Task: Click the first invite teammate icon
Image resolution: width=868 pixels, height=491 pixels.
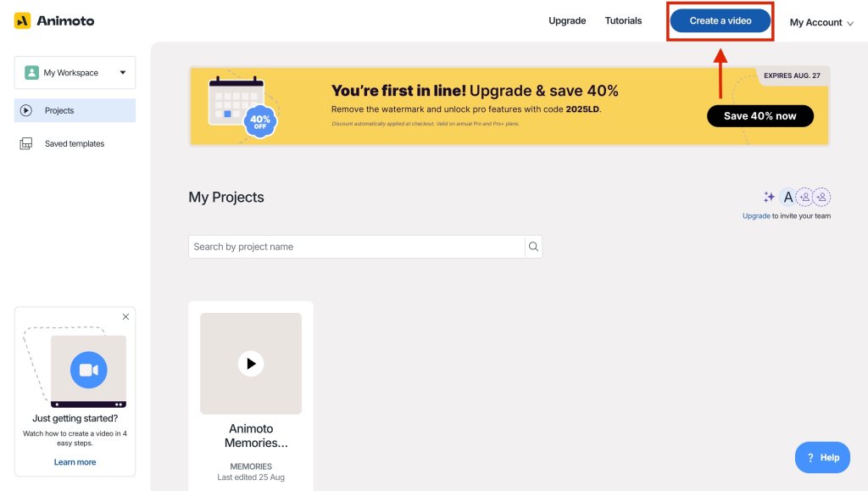Action: tap(805, 197)
